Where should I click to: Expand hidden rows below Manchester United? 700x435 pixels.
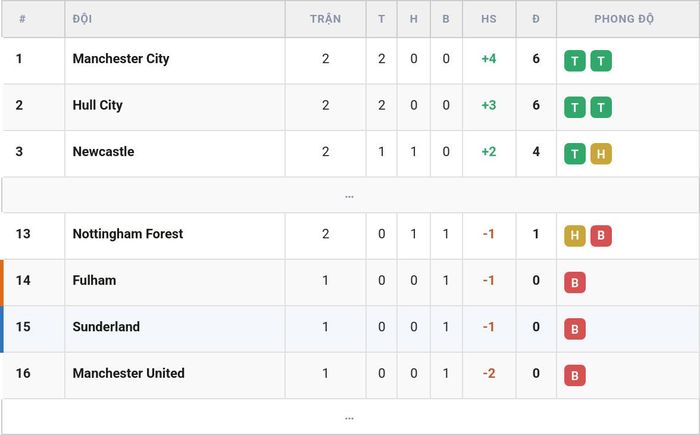click(x=350, y=417)
